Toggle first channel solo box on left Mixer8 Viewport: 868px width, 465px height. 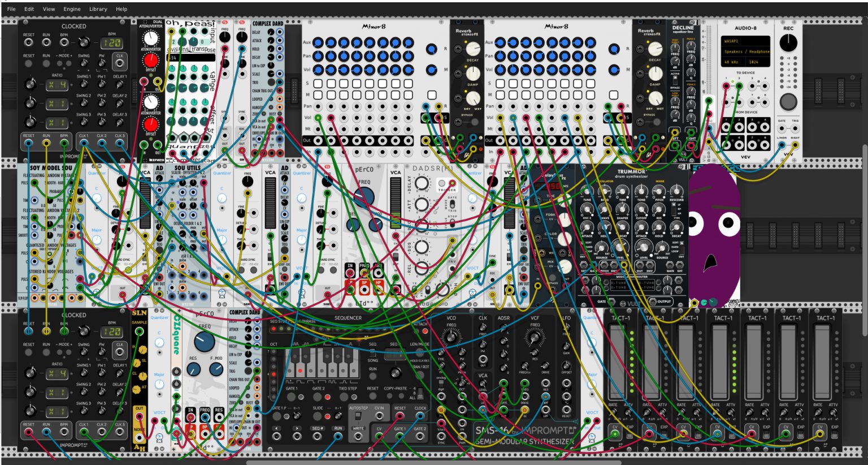click(x=318, y=83)
